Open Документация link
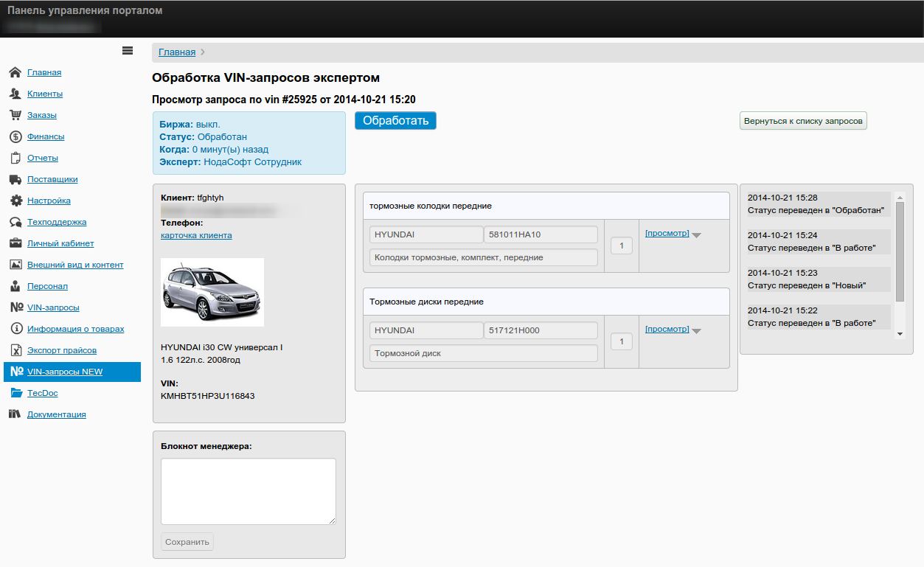Image resolution: width=924 pixels, height=567 pixels. (x=57, y=414)
